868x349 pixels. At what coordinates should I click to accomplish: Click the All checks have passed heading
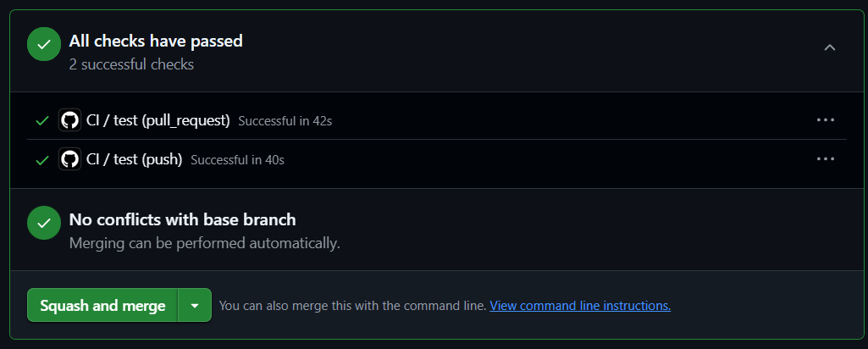156,41
